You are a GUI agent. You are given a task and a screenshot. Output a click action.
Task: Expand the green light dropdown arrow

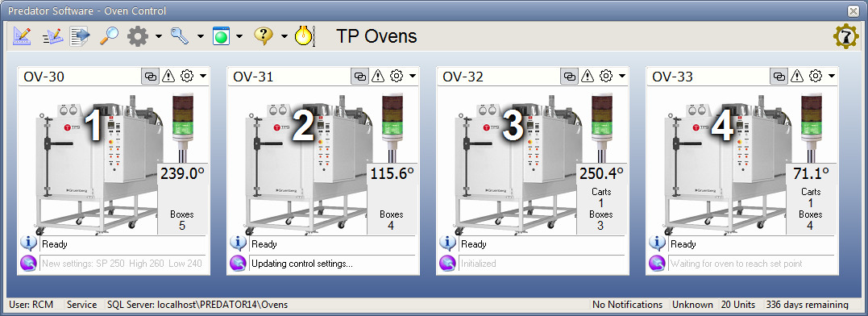(x=239, y=36)
